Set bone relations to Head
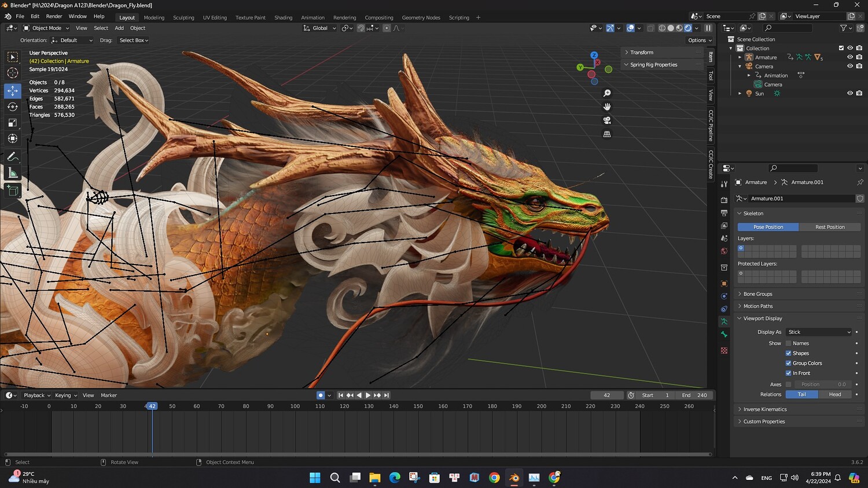 point(834,394)
